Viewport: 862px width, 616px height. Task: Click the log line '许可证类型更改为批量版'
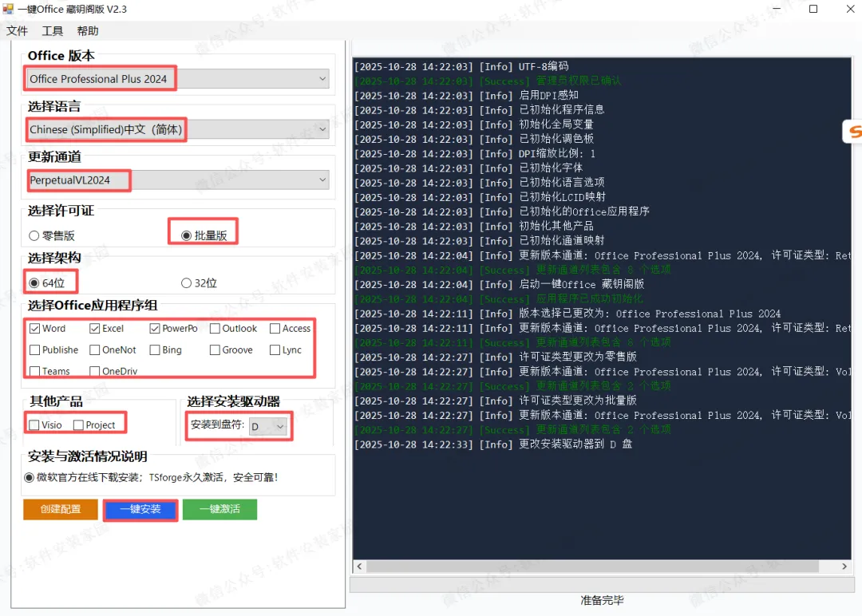[496, 401]
